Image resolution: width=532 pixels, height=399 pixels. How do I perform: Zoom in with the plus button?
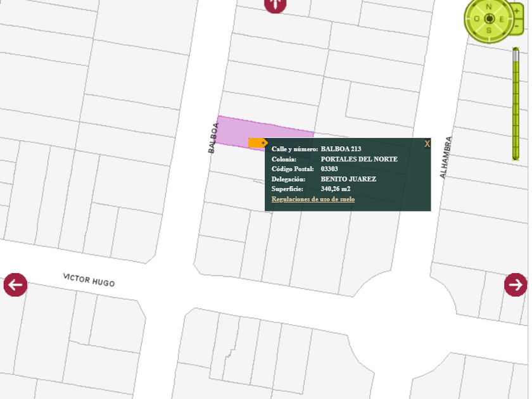517,12
